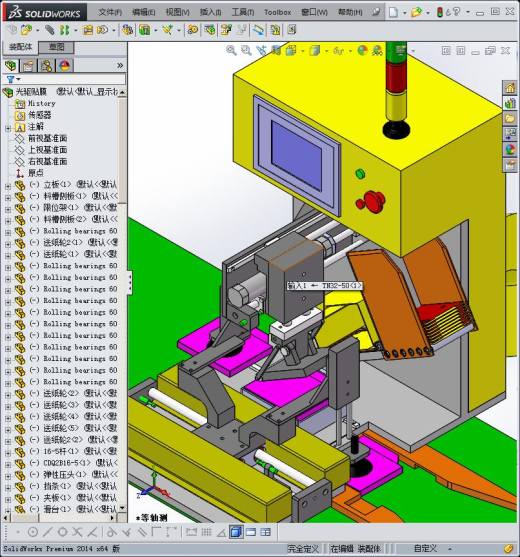
Task: Click the Edit Appearance color ball
Action: point(362,50)
